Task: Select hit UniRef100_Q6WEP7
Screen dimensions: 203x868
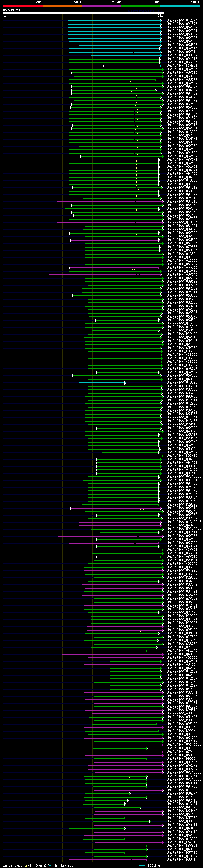Action: [x=182, y=80]
